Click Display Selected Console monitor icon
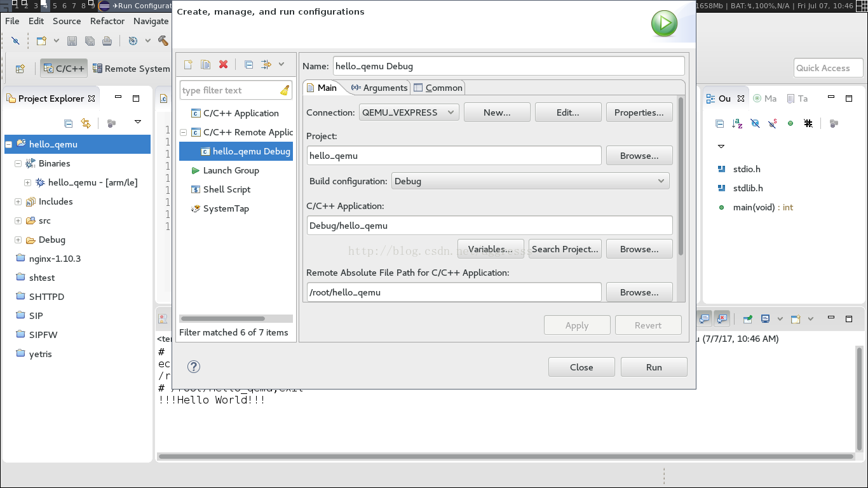This screenshot has height=488, width=868. click(766, 318)
